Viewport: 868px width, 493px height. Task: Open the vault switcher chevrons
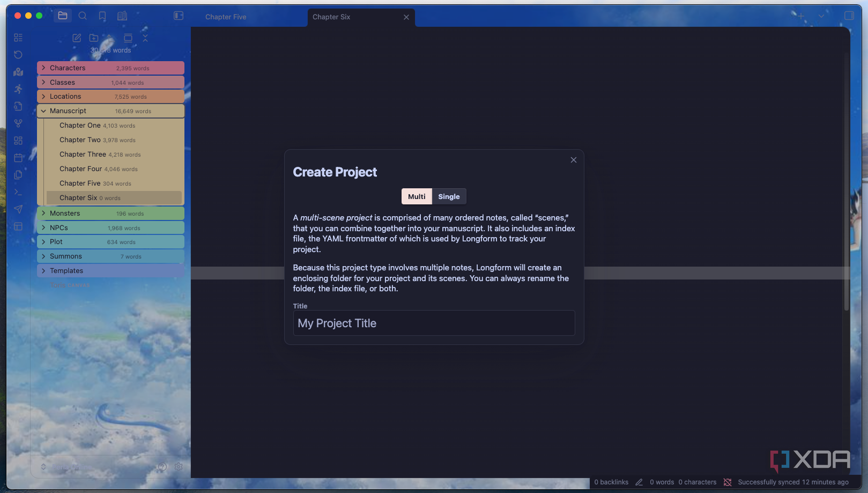point(43,467)
